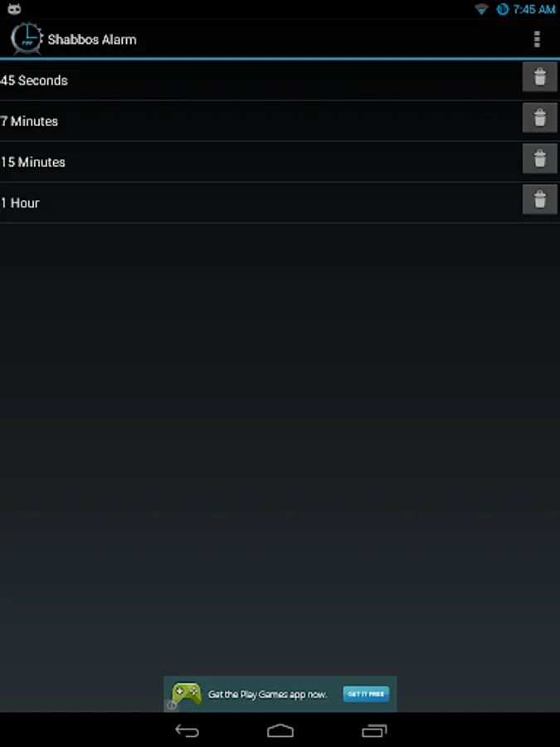Image resolution: width=560 pixels, height=747 pixels.
Task: Open the three-dot overflow menu
Action: pos(537,40)
